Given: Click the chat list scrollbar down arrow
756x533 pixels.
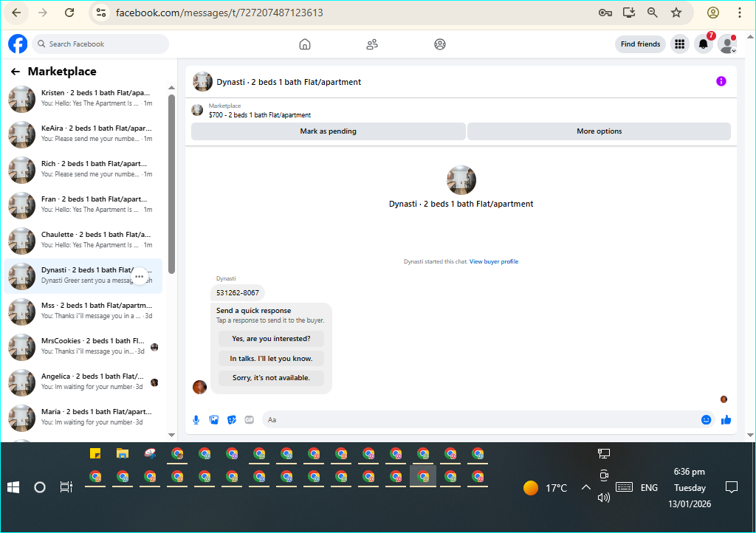Looking at the screenshot, I should click(171, 435).
